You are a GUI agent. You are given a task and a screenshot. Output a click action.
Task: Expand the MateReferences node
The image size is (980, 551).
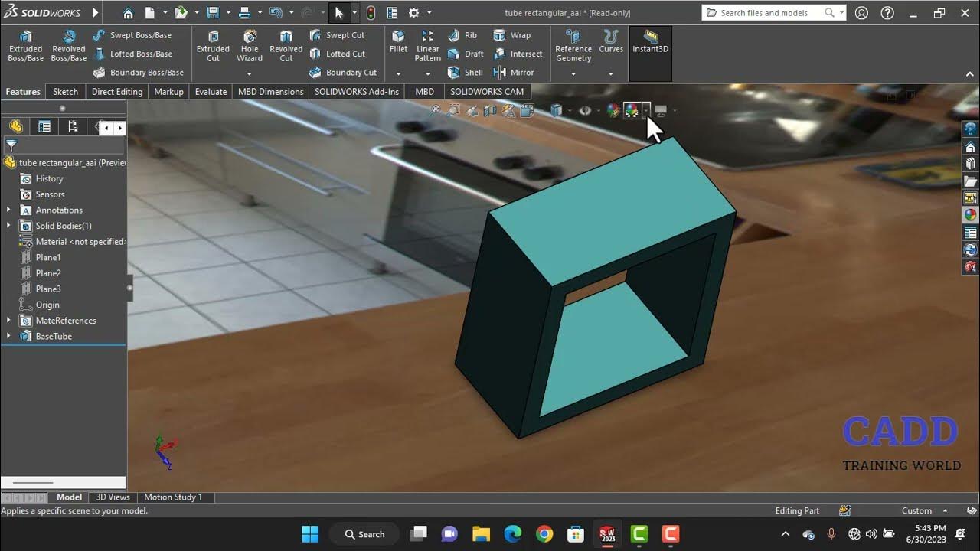tap(8, 321)
